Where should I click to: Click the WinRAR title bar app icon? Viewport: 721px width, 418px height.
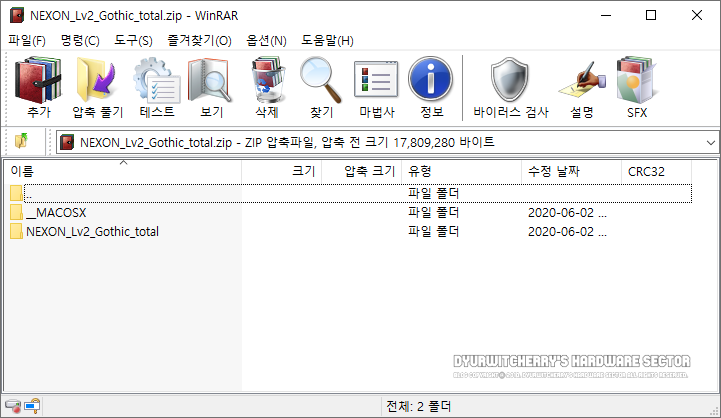tap(17, 15)
